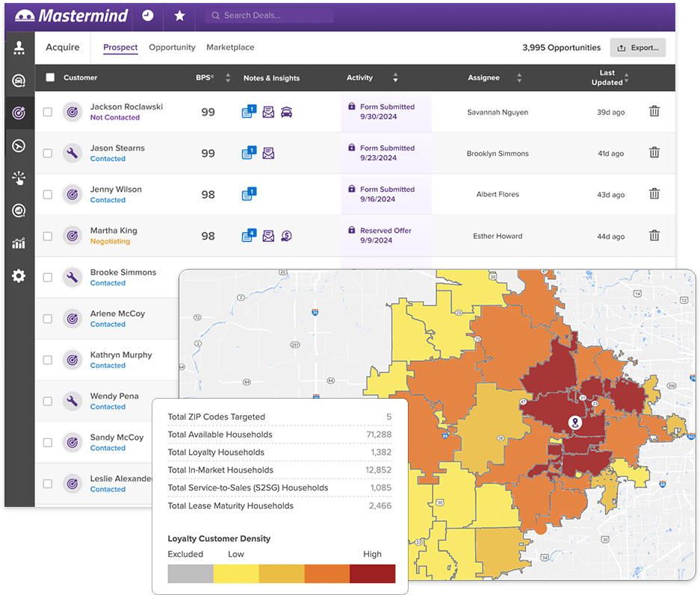Open the people sidebar icon
The height and width of the screenshot is (595, 700).
click(19, 48)
